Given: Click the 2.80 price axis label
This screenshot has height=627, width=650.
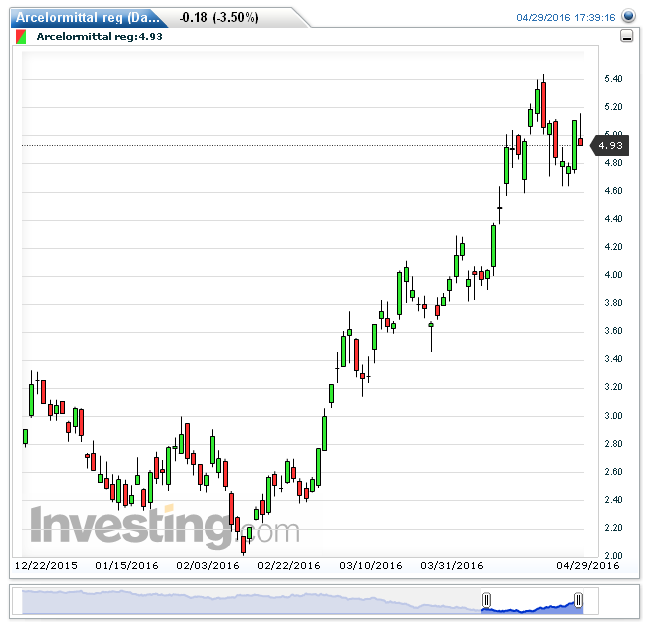Looking at the screenshot, I should [x=613, y=443].
